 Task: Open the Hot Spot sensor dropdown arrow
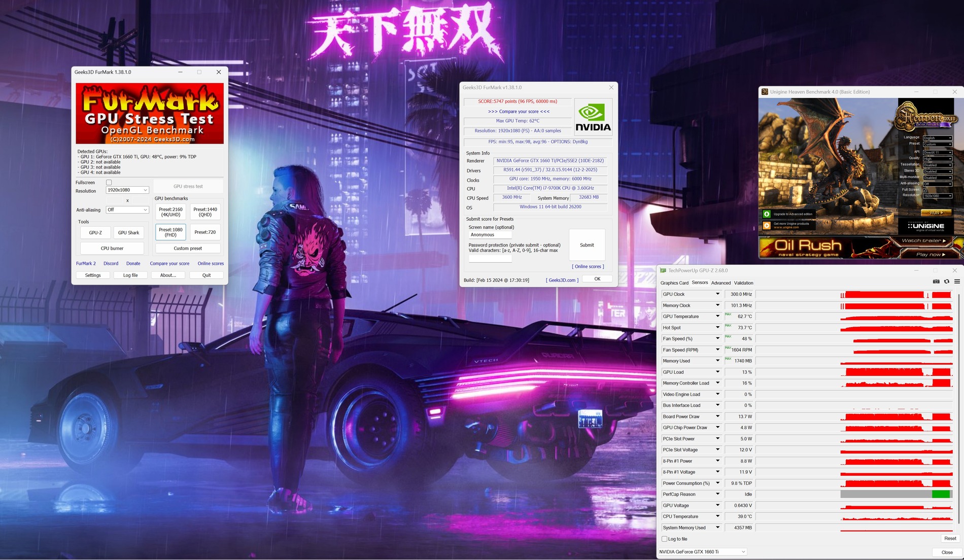717,327
